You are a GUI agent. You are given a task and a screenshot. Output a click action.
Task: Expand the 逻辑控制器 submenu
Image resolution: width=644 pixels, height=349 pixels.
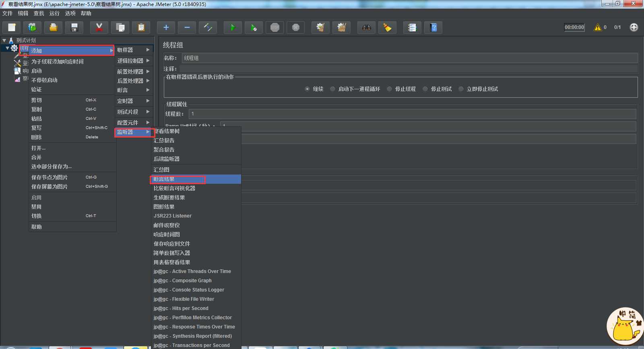[134, 61]
